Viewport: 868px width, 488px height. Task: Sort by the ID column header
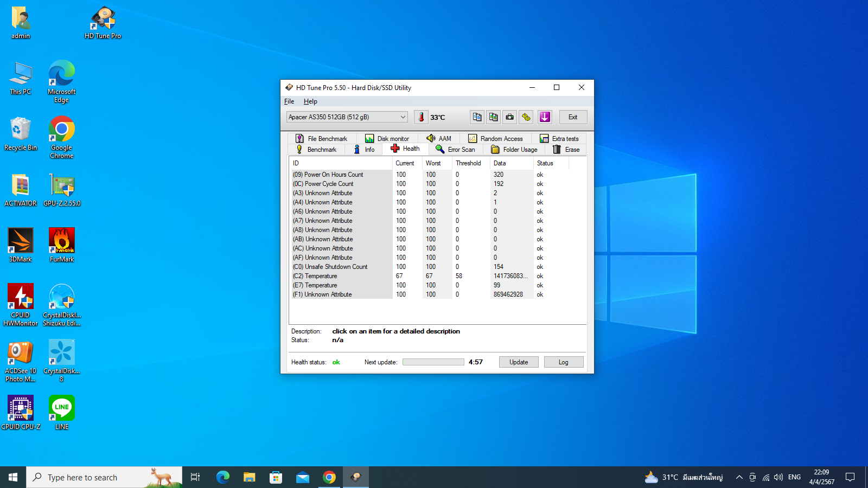341,163
